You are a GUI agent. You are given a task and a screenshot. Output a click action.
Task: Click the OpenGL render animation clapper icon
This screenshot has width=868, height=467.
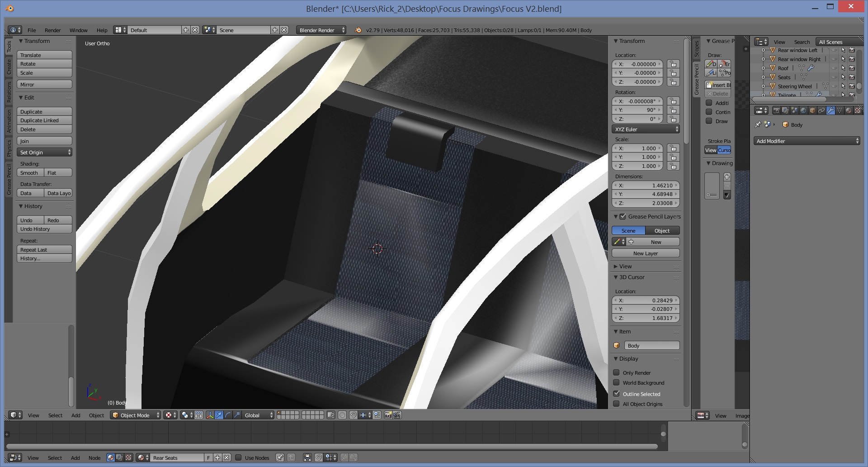[x=397, y=415]
